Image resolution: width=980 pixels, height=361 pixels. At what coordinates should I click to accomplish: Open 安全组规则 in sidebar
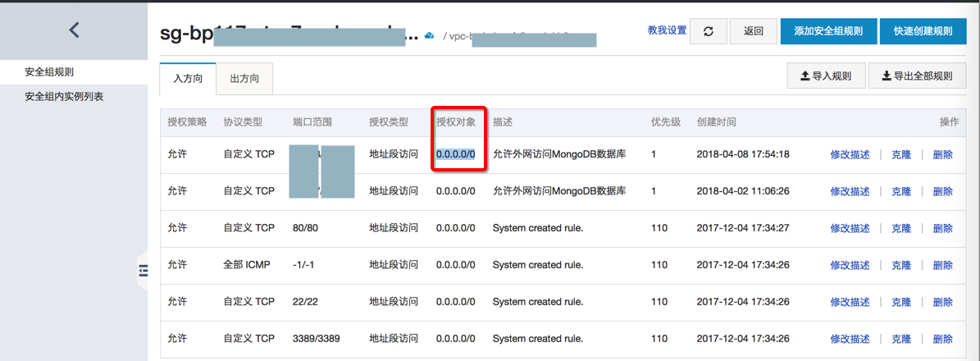pos(49,72)
